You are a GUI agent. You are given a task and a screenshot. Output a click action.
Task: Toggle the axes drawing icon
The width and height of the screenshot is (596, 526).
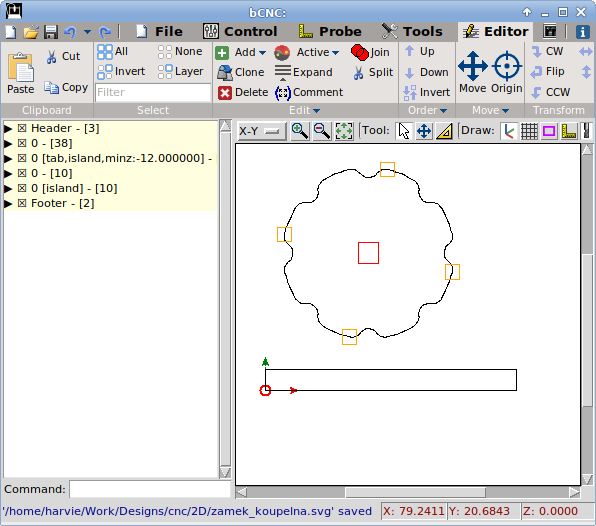509,132
